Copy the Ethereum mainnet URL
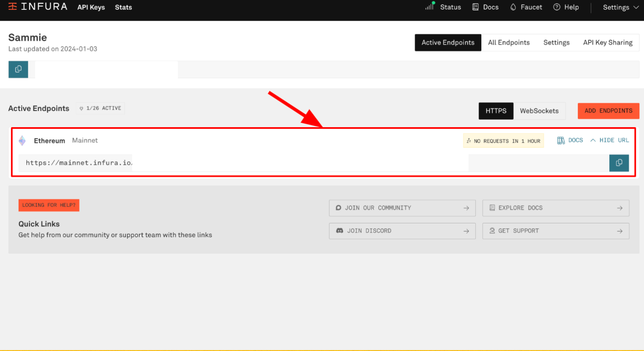The image size is (644, 351). click(x=619, y=163)
